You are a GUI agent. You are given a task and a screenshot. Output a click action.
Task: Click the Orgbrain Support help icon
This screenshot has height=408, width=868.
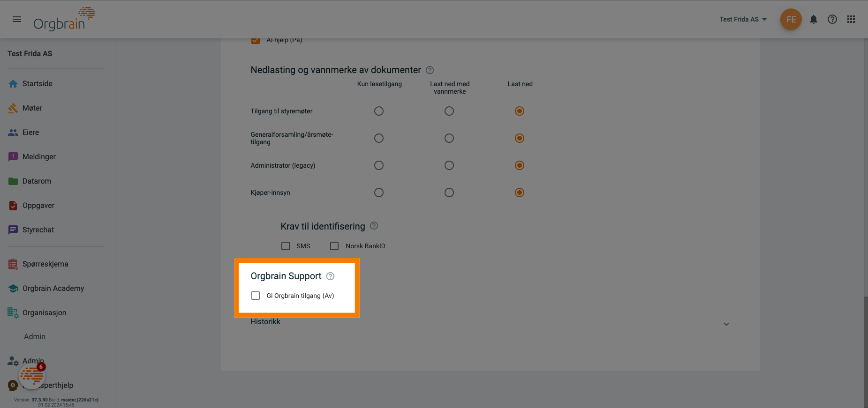pos(330,276)
